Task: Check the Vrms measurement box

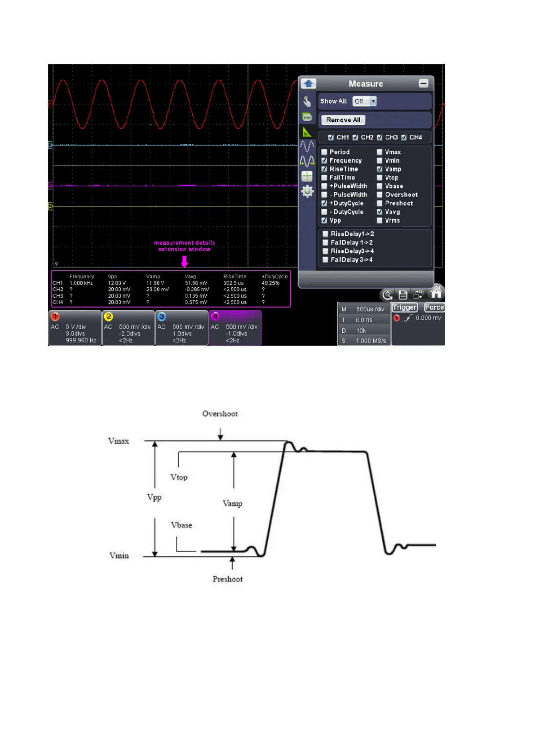Action: pos(380,220)
